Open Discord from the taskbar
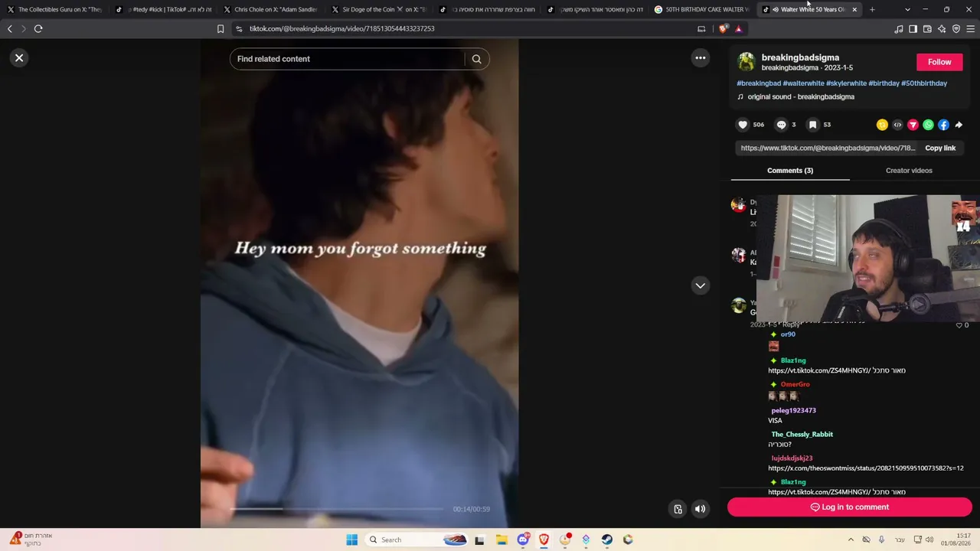 [x=523, y=540]
